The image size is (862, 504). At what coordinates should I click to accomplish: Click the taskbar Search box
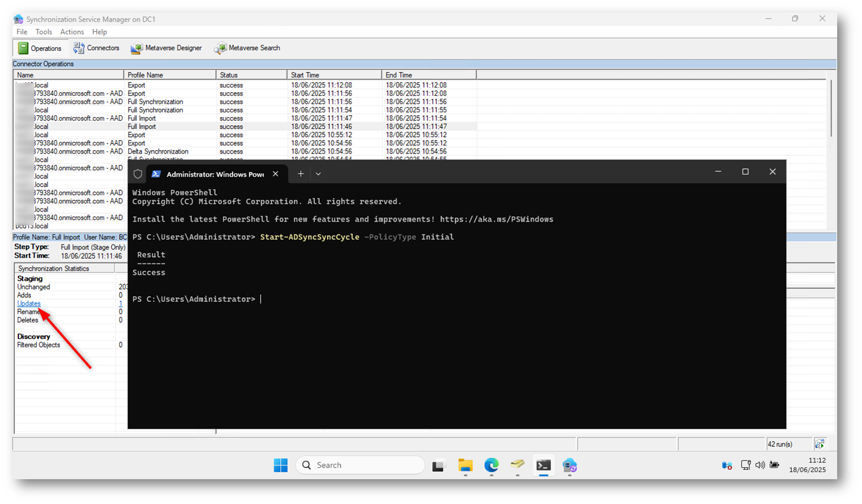[x=360, y=466]
